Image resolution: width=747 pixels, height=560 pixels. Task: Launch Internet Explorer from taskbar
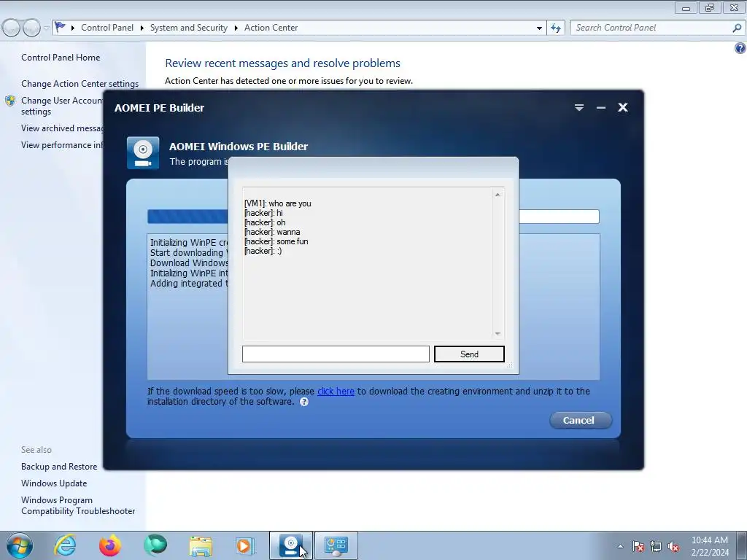click(65, 545)
